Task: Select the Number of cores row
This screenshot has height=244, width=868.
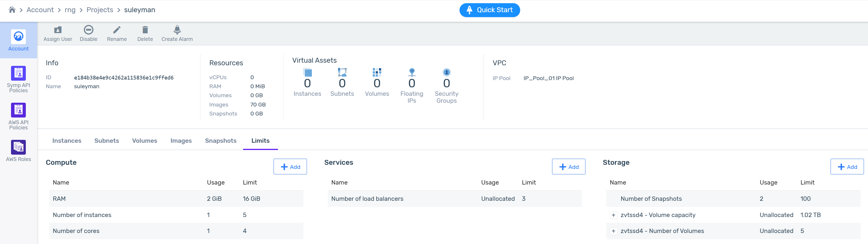Action: pos(176,231)
